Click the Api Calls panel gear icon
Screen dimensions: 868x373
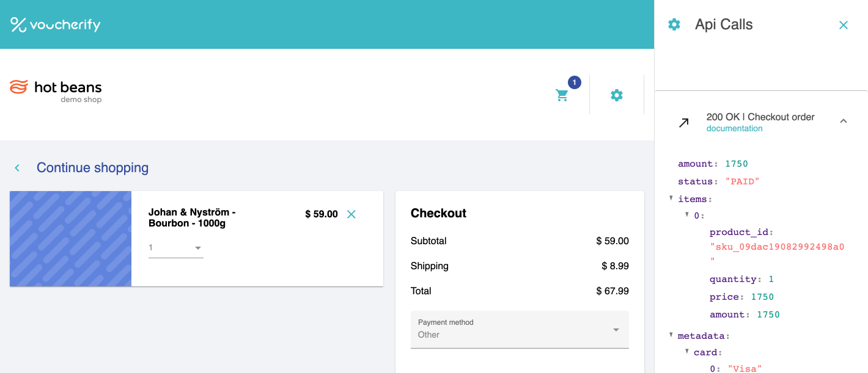point(674,24)
